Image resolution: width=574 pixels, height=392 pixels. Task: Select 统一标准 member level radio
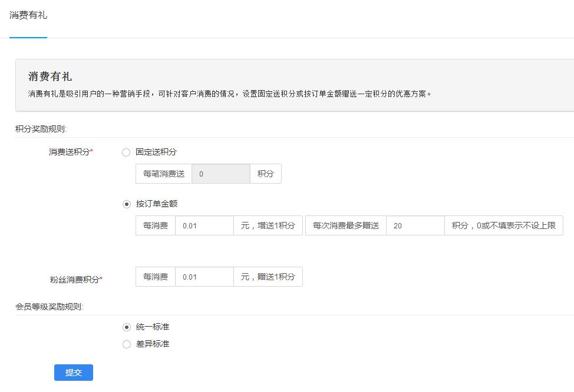[126, 327]
